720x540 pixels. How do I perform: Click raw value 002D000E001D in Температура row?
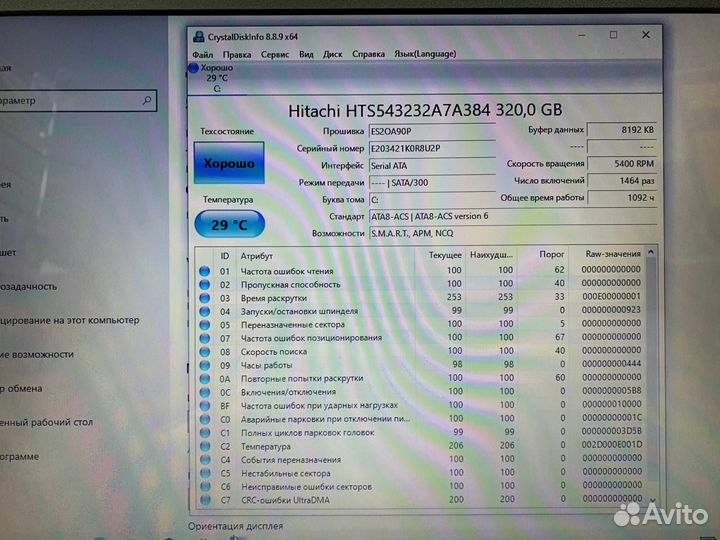[x=612, y=444]
